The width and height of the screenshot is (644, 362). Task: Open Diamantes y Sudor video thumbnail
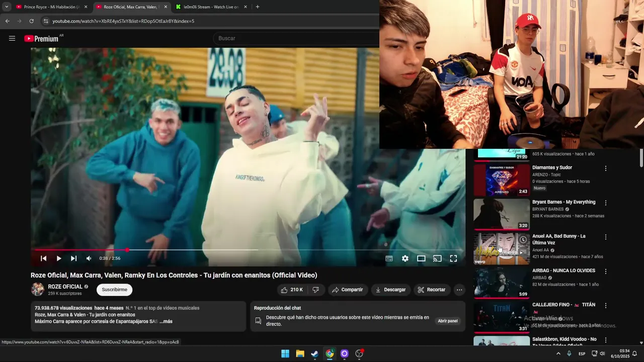click(502, 180)
